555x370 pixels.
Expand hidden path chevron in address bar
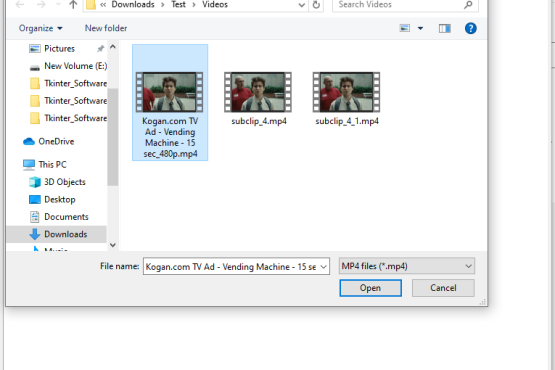[103, 5]
